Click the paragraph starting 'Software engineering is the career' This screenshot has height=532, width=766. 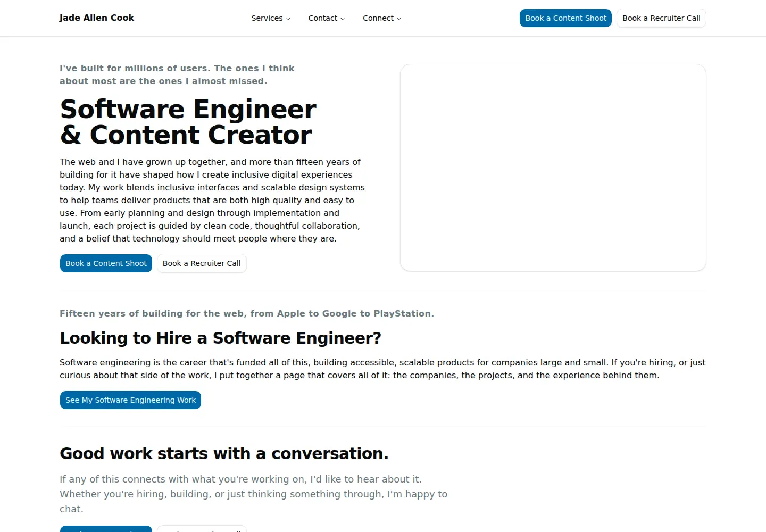(x=382, y=369)
